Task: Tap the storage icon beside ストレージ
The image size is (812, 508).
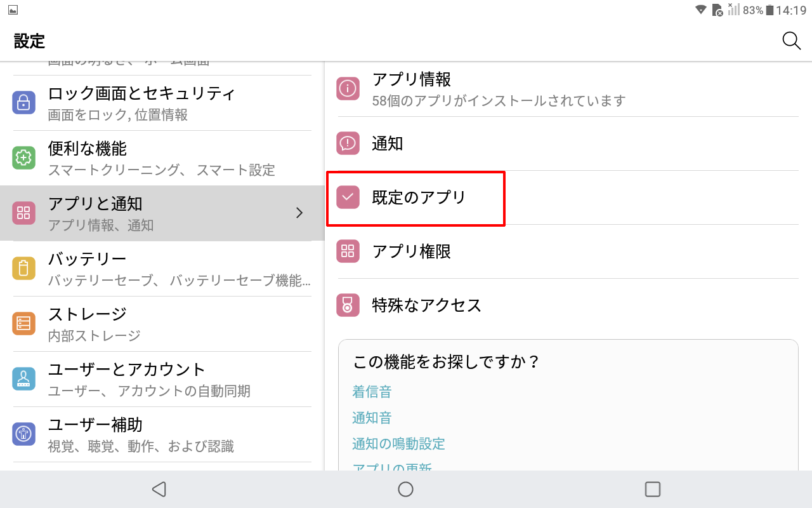Action: [x=23, y=323]
